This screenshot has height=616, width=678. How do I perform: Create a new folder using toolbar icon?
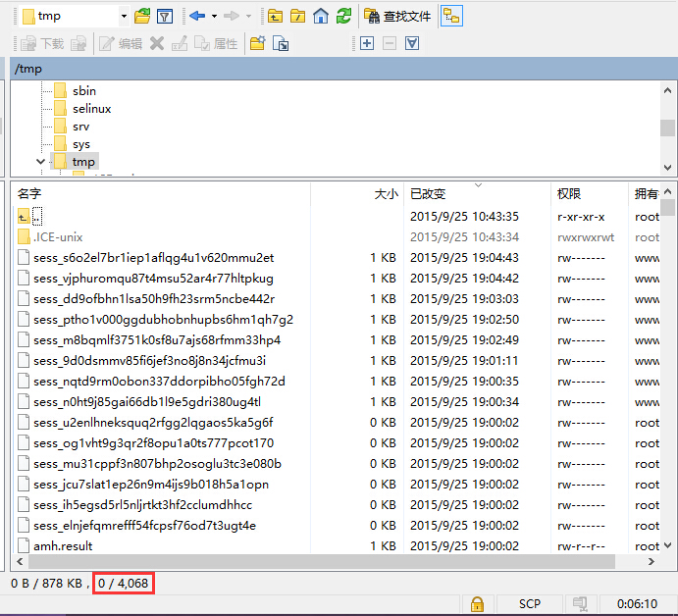[258, 43]
